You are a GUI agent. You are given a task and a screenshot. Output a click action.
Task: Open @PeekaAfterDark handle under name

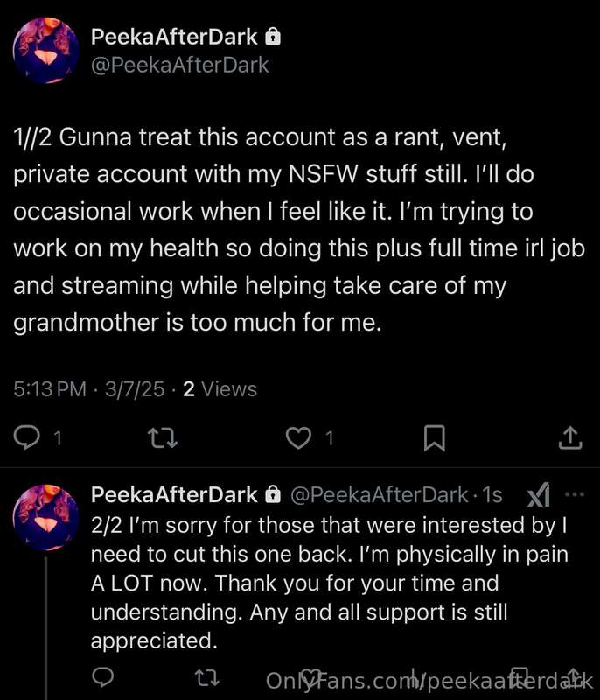pos(180,65)
